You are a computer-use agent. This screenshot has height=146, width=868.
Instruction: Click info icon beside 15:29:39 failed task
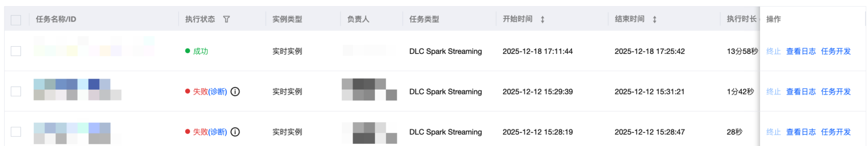(235, 92)
